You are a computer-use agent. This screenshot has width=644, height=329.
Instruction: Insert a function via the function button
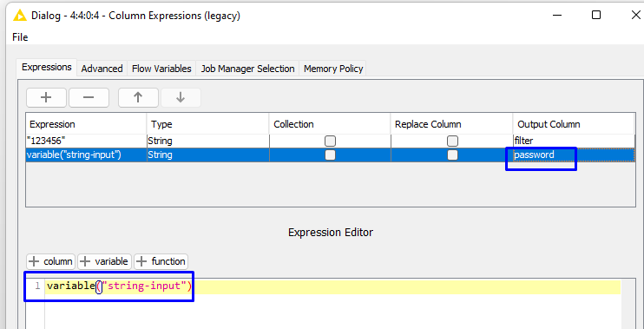161,261
